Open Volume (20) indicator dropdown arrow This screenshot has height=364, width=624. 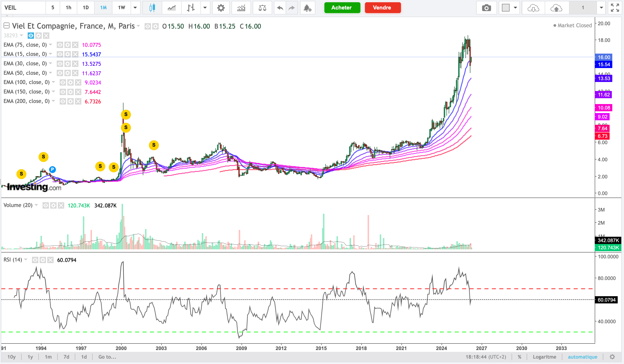pos(37,205)
